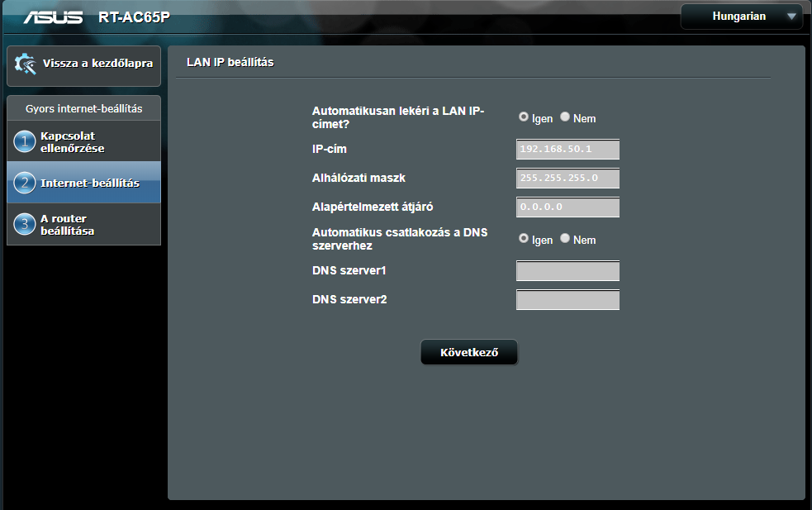This screenshot has height=510, width=812.
Task: Select Igen for automatic DNS connection
Action: coord(524,238)
